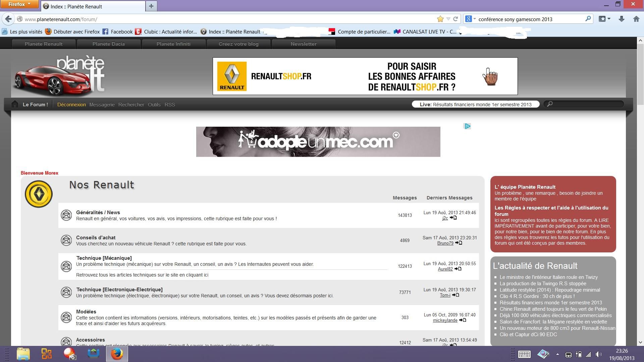The height and width of the screenshot is (362, 644).
Task: View latest post icon next to Tom-i
Action: coord(455,295)
